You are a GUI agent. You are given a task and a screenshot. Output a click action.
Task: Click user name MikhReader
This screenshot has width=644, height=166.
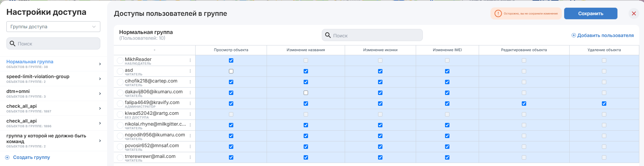[x=138, y=59]
